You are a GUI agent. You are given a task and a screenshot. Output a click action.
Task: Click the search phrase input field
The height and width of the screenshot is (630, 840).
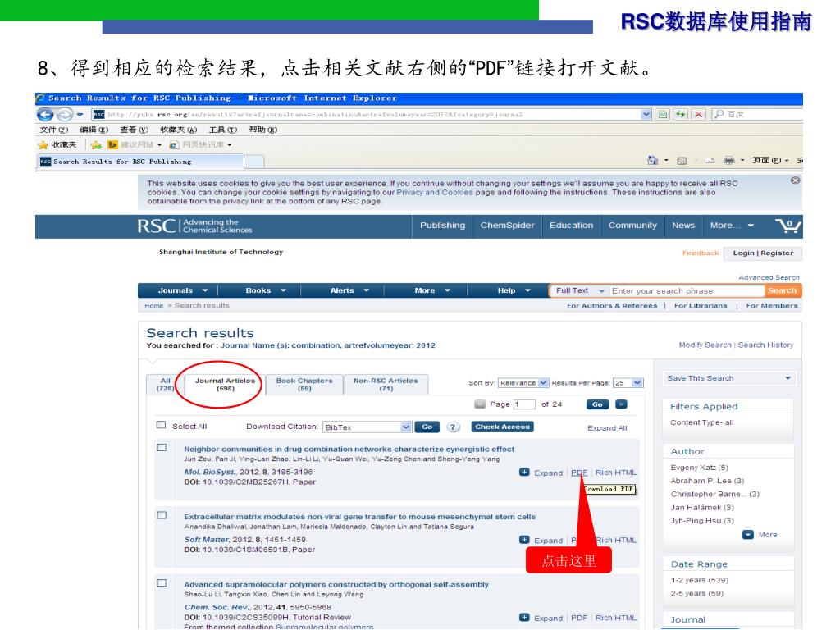pyautogui.click(x=687, y=290)
